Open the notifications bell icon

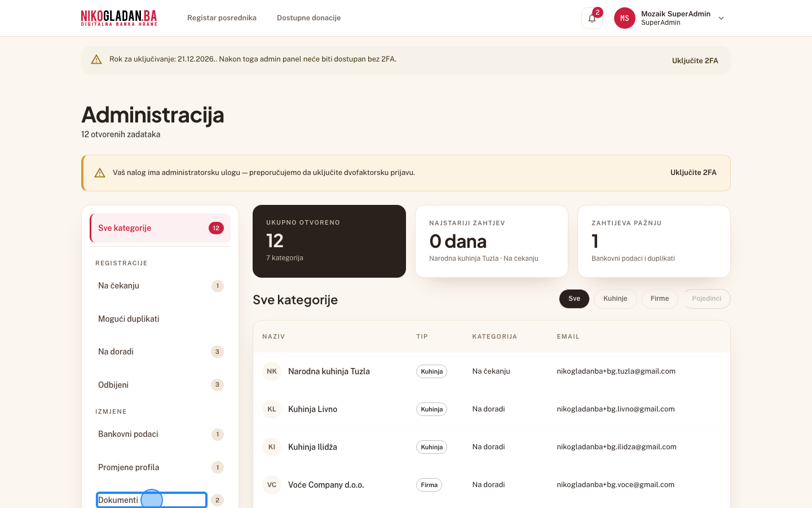[x=592, y=18]
